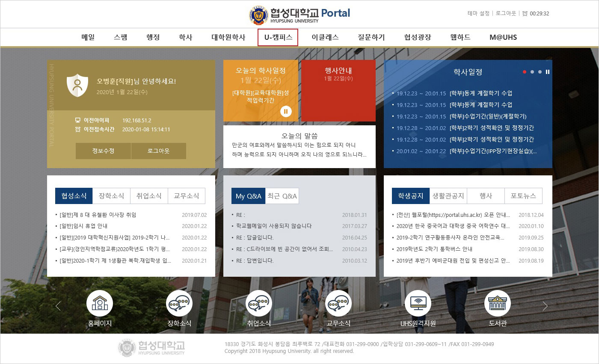Open 대학원학사 menu
The width and height of the screenshot is (599, 364).
coord(228,37)
